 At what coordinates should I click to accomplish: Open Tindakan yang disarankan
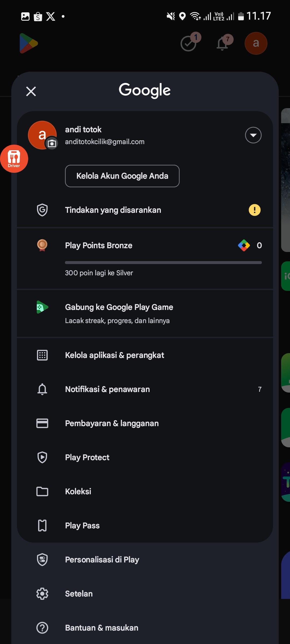[113, 210]
